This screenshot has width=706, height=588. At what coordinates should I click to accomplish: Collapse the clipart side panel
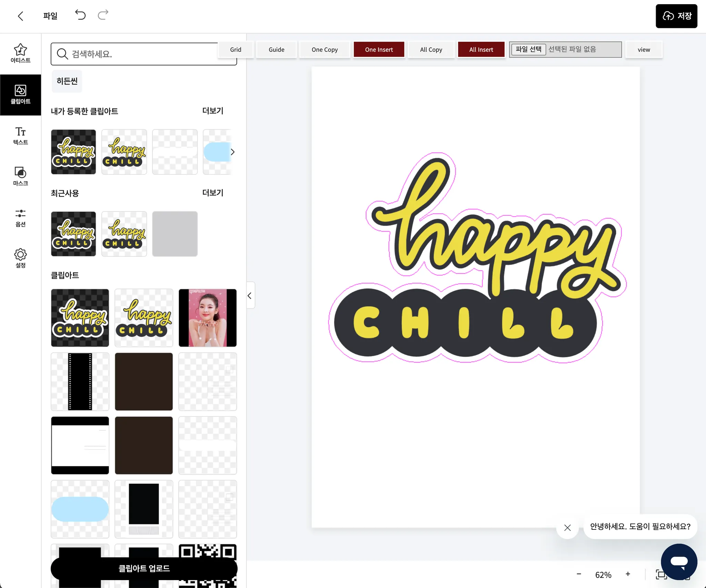pos(250,296)
